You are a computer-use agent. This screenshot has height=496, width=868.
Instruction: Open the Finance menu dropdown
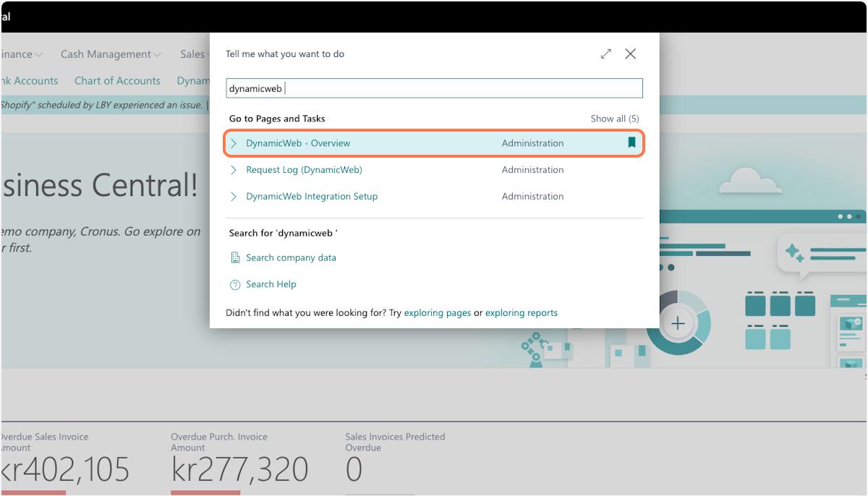point(22,54)
